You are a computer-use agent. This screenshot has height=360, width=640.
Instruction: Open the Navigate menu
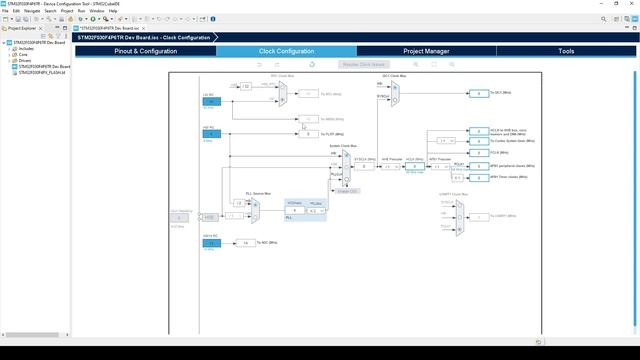(32, 11)
